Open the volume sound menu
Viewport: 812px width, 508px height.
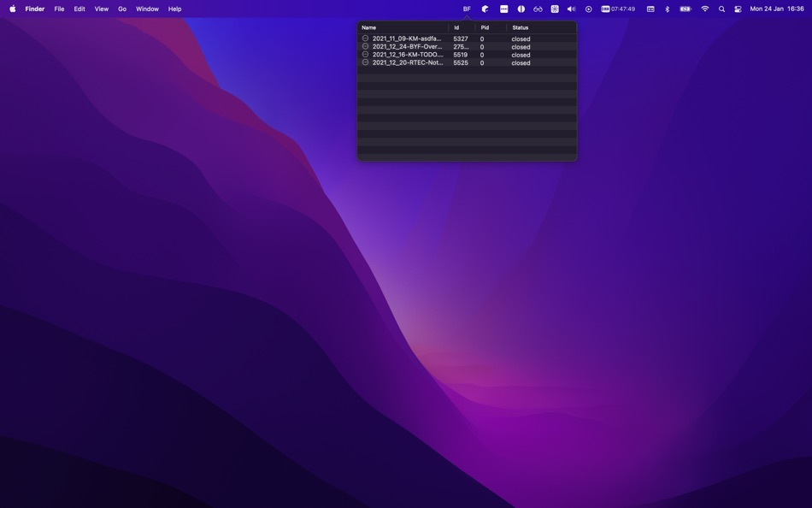coord(571,9)
